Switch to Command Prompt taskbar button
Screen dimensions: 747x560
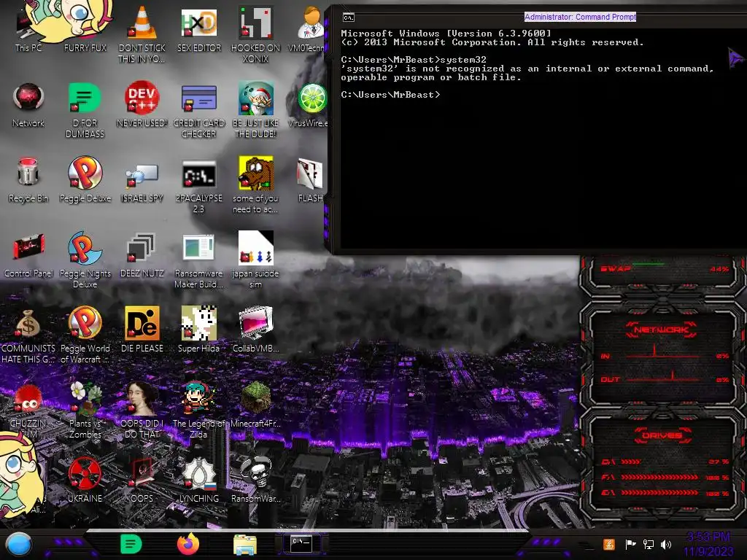pos(301,543)
